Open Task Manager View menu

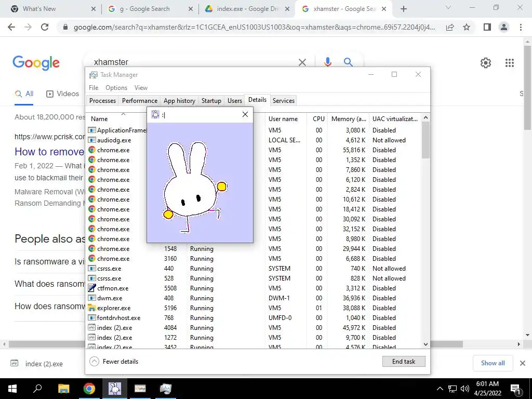click(141, 87)
